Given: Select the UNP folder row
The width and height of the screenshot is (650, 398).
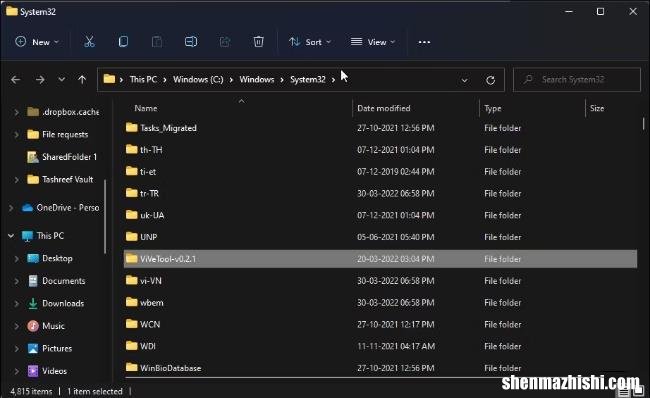Looking at the screenshot, I should coord(380,237).
